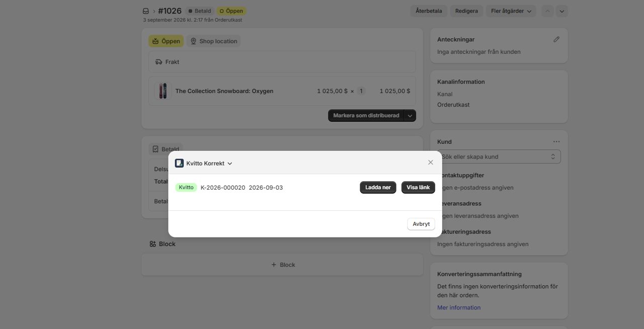This screenshot has height=329, width=644.
Task: Open arrow menu beside Markera som distribuerad
Action: pyautogui.click(x=411, y=116)
